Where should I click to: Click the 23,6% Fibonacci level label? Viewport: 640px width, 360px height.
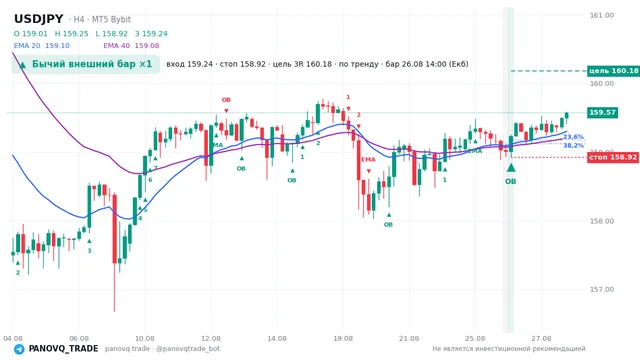(x=573, y=137)
